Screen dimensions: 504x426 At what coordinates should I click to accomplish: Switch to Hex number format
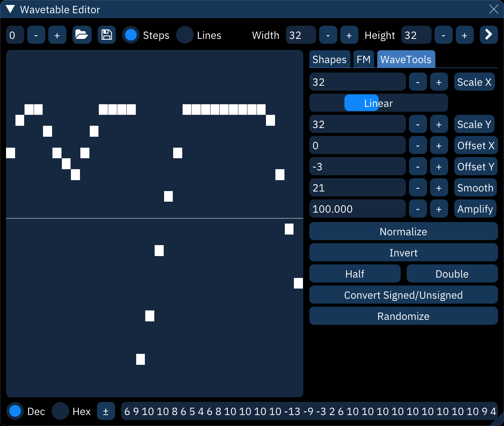(60, 411)
